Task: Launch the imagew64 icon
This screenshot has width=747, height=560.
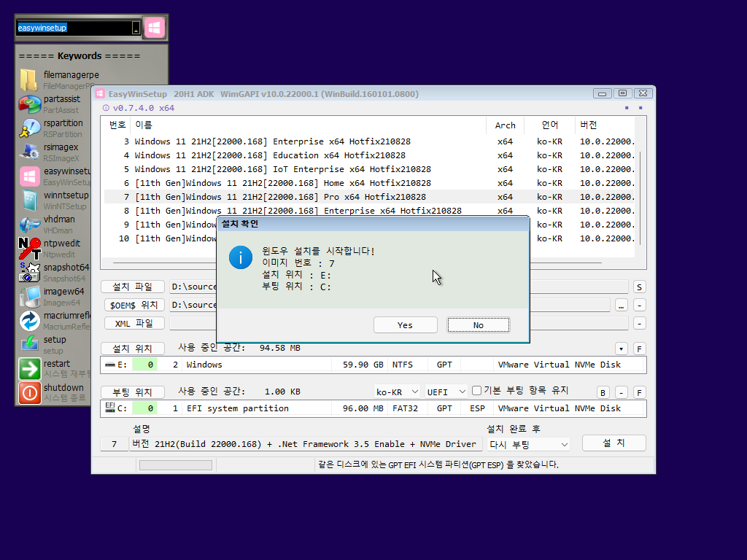Action: pyautogui.click(x=29, y=297)
